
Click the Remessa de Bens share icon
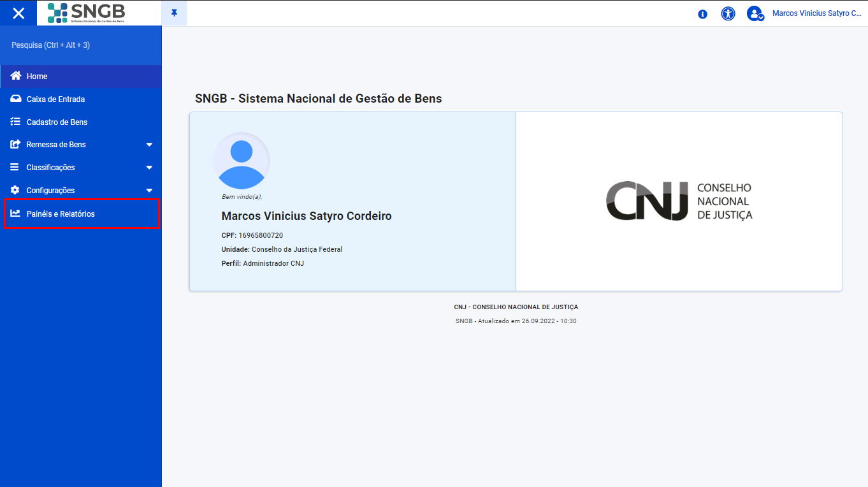click(16, 144)
